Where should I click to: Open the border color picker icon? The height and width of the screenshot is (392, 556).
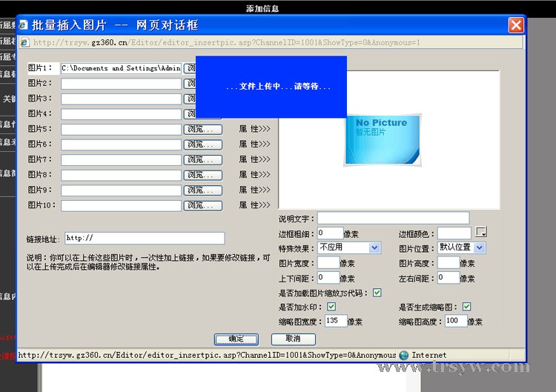click(x=481, y=233)
